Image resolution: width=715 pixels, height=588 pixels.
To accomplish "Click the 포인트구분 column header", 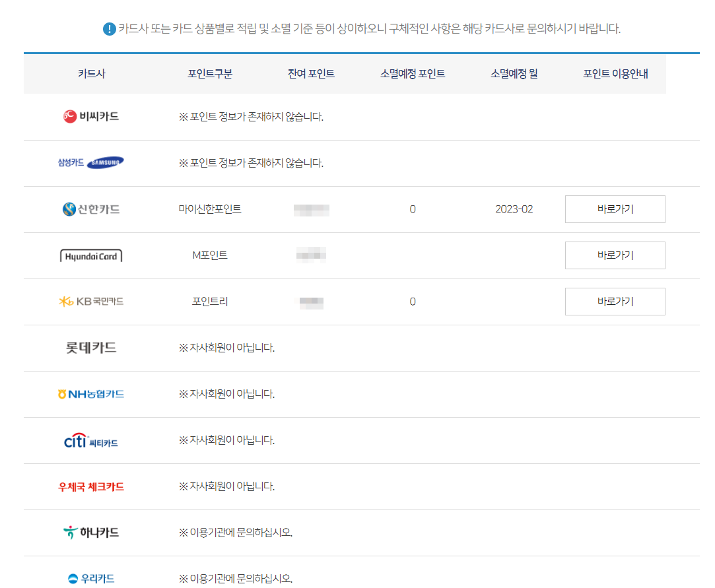I will point(210,74).
